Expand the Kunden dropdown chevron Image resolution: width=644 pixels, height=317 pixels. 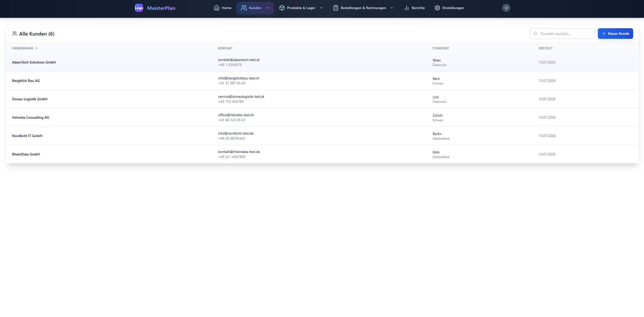click(267, 8)
